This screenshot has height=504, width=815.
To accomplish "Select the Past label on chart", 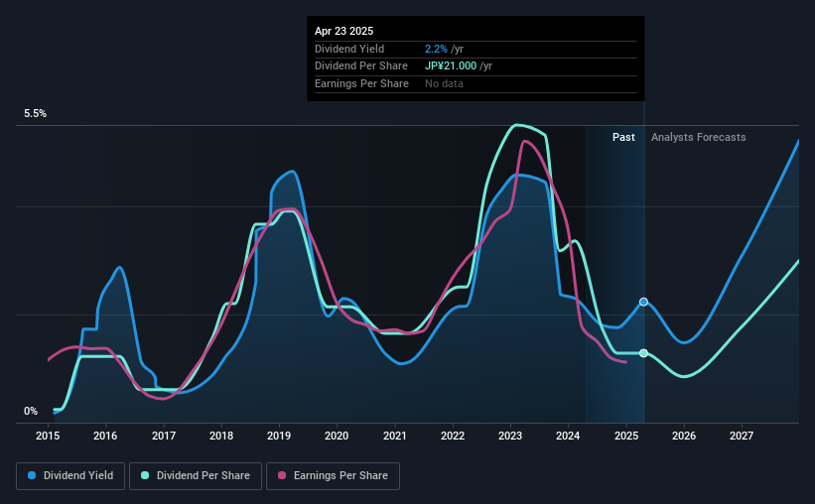I will click(623, 137).
